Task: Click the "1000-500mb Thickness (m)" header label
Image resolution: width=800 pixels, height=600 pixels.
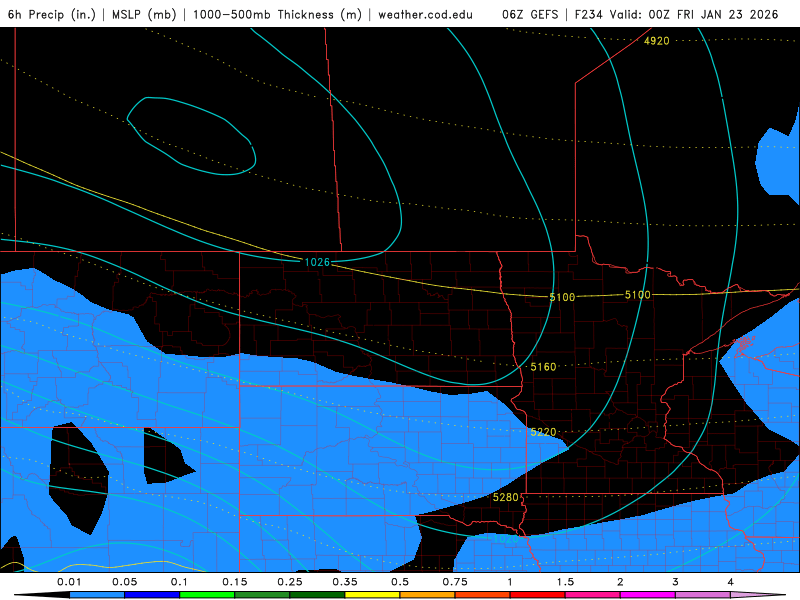Action: click(277, 15)
